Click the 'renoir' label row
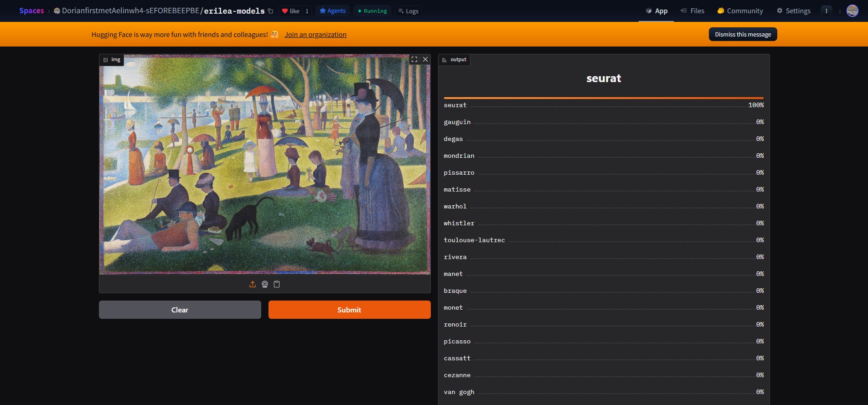Screen dimensions: 868x405 point(604,325)
